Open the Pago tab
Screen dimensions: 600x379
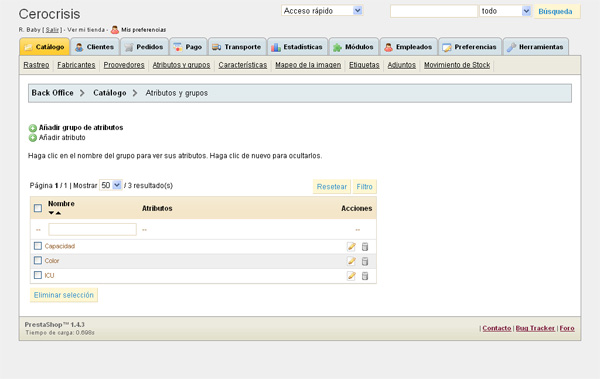point(188,47)
